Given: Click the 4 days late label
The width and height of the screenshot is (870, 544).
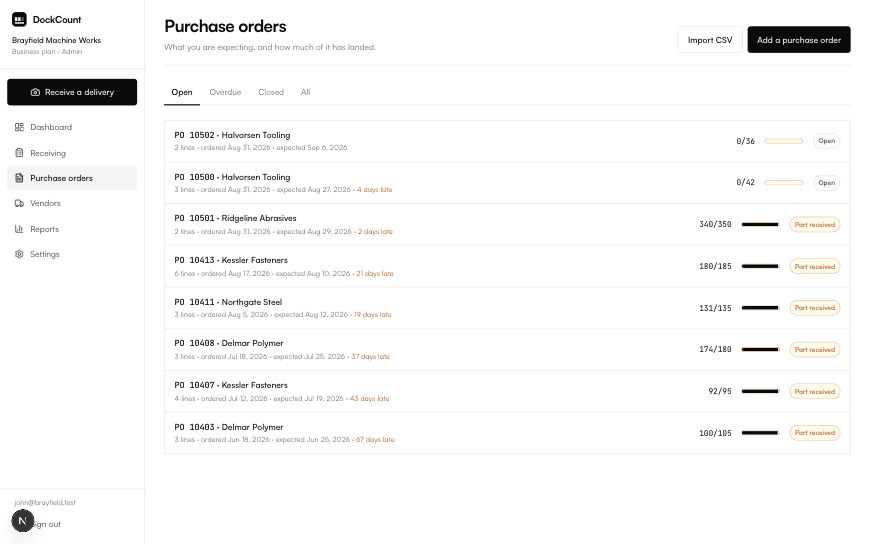Looking at the screenshot, I should tap(375, 190).
